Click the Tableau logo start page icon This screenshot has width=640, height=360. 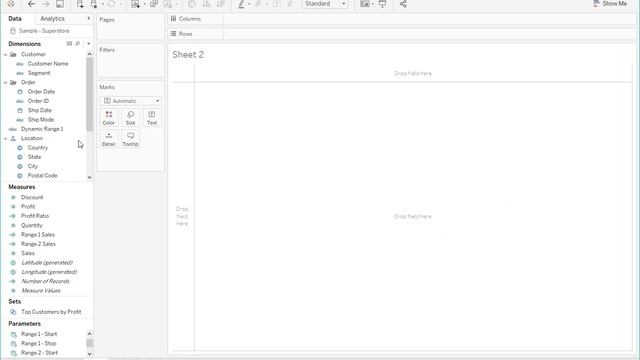click(x=11, y=4)
